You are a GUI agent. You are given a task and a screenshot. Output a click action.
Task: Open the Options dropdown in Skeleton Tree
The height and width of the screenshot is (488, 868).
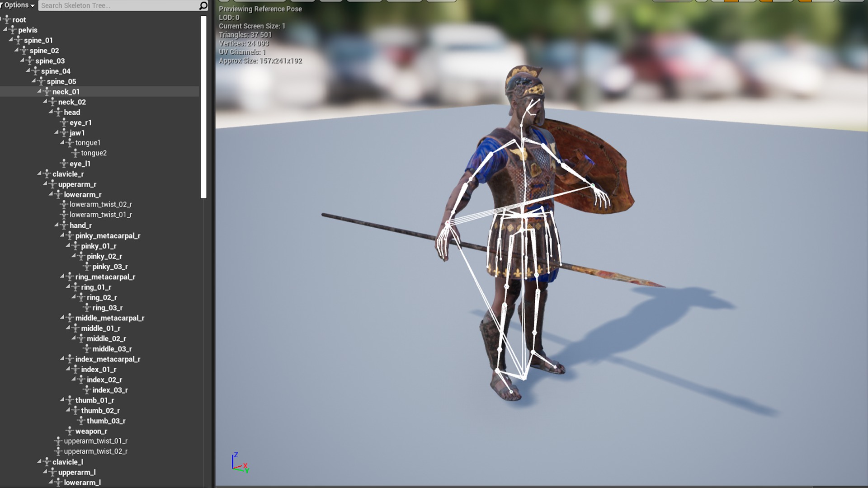click(19, 5)
